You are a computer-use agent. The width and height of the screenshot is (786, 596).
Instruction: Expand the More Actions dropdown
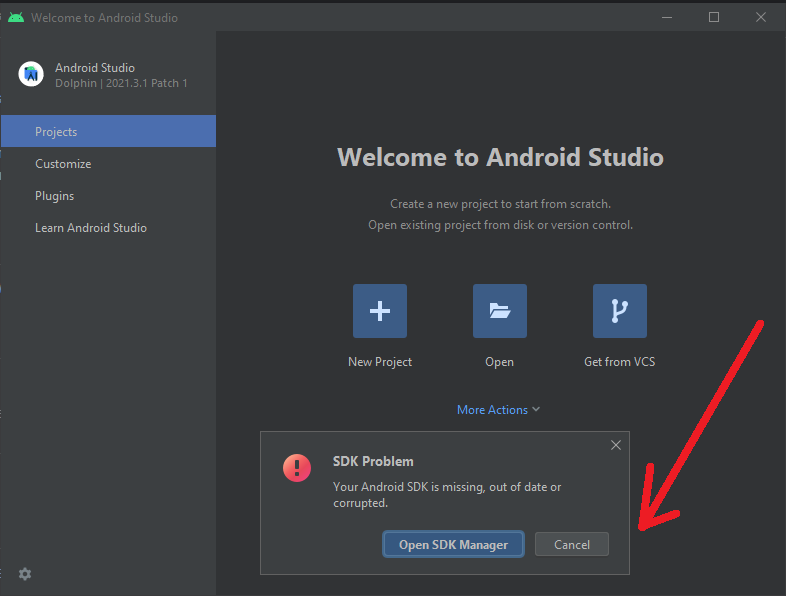[x=498, y=410]
